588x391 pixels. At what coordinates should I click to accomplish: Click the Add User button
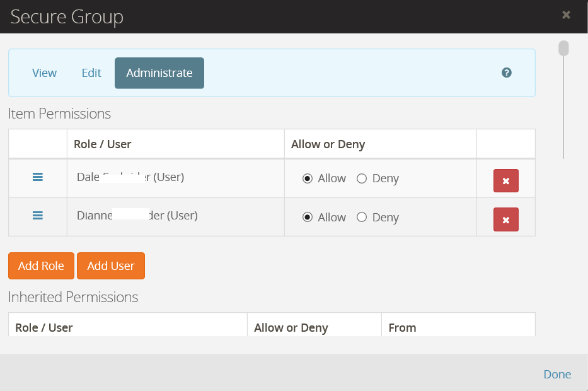point(111,266)
